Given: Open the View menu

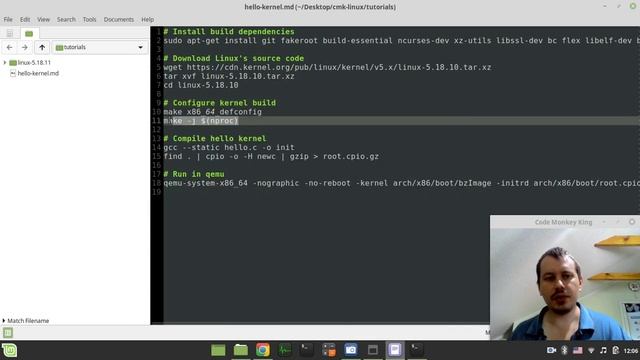Looking at the screenshot, I should click(43, 19).
